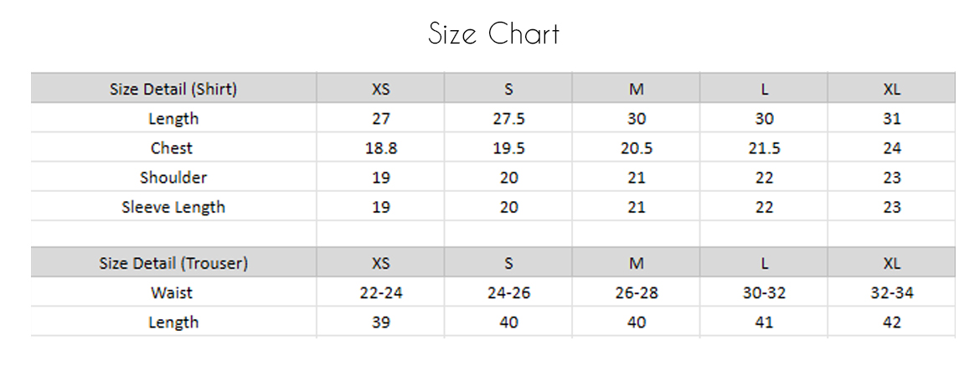Select the Shoulder row label
Image resolution: width=980 pixels, height=377 pixels.
click(173, 178)
